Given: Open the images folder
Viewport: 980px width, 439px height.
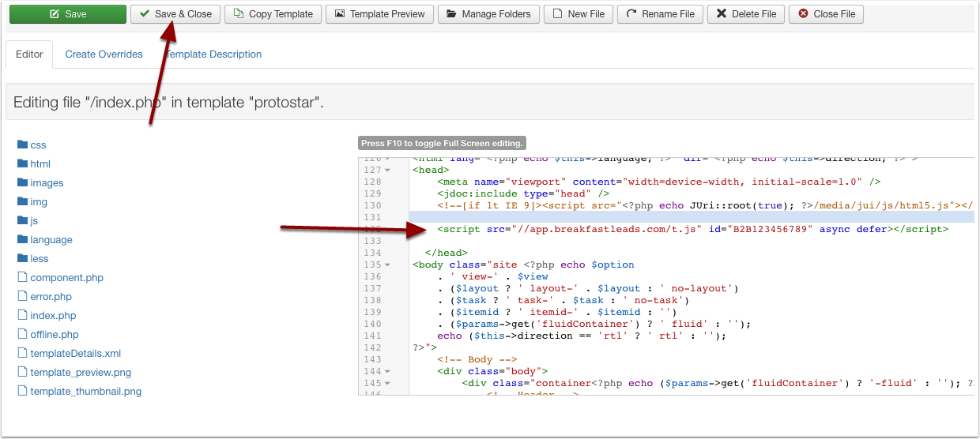Looking at the screenshot, I should tap(47, 183).
